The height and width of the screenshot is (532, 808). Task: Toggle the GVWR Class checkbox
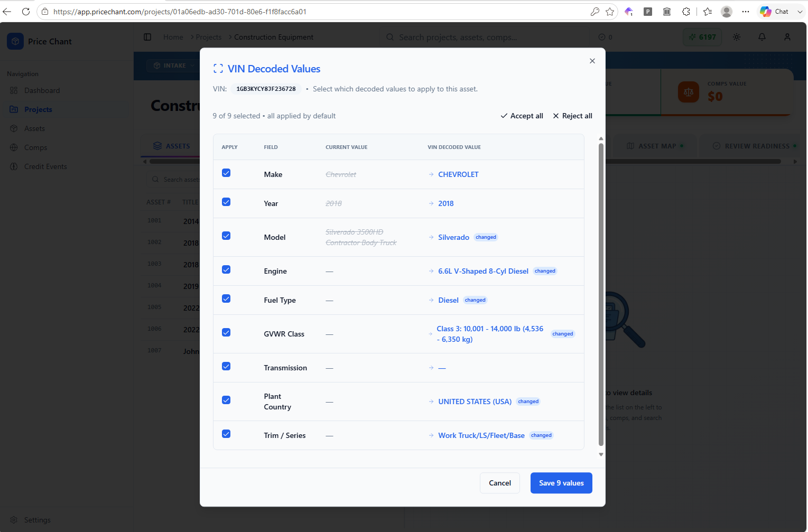click(226, 332)
